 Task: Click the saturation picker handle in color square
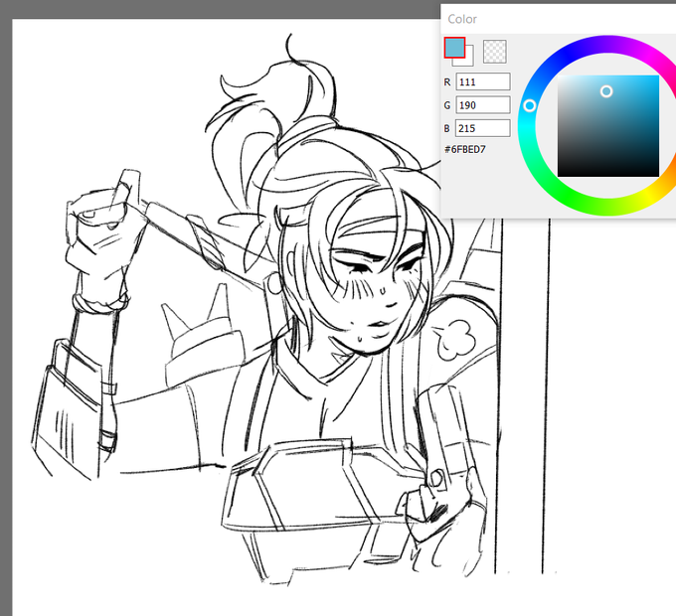pos(606,91)
